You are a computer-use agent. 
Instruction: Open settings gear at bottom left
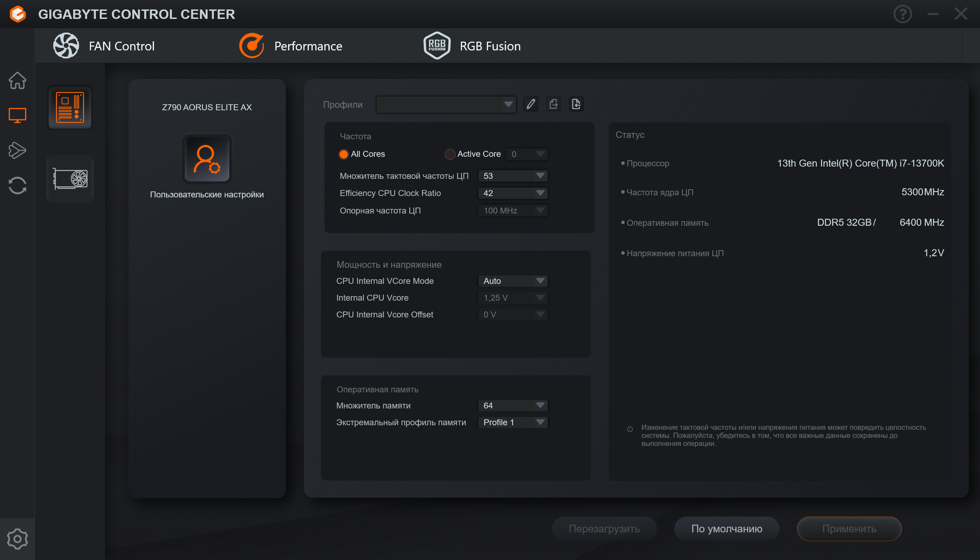(17, 539)
